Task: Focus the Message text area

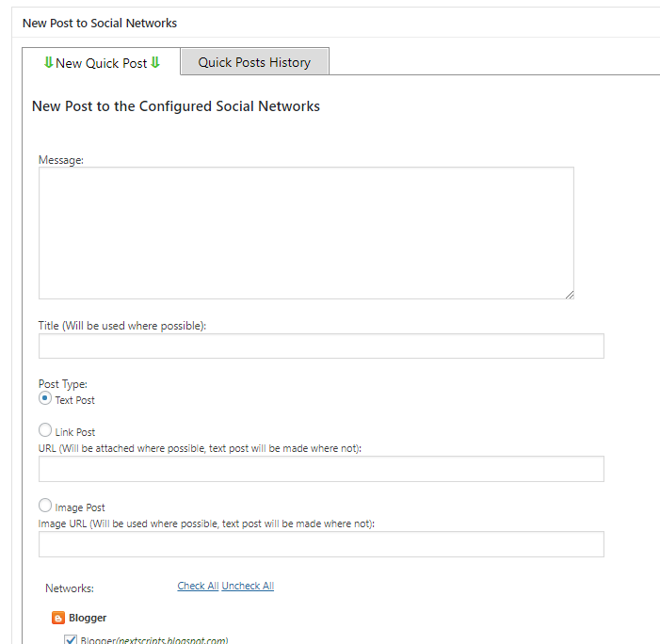Action: (x=306, y=233)
